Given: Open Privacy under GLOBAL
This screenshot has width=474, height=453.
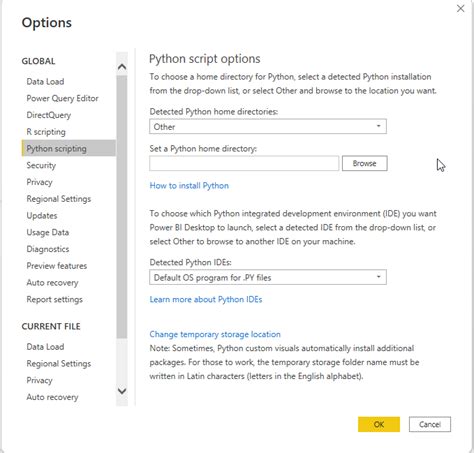Looking at the screenshot, I should (39, 182).
